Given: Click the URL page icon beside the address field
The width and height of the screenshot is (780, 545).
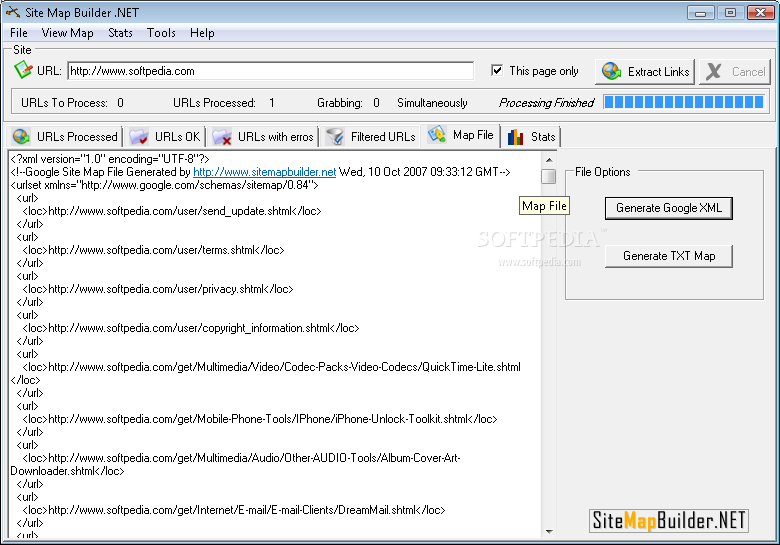Looking at the screenshot, I should click(23, 70).
